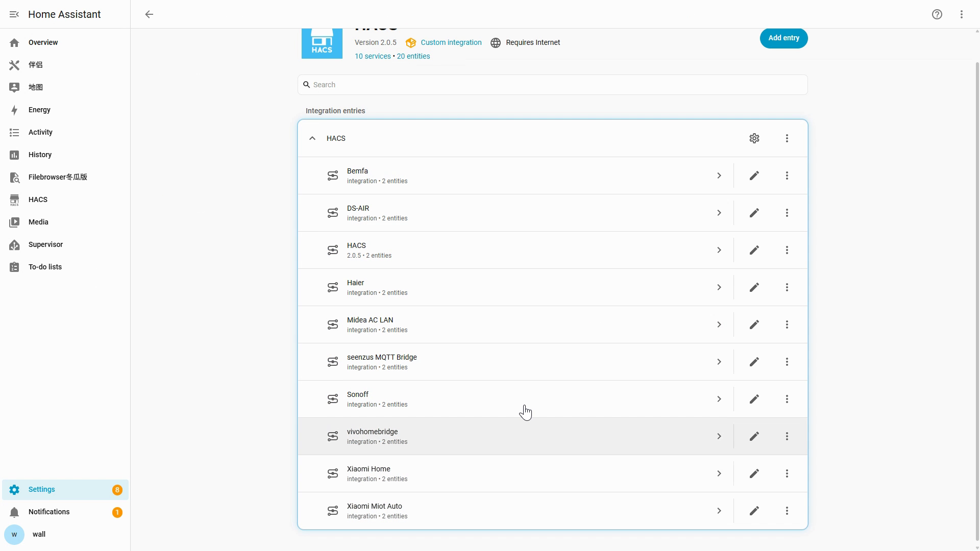
Task: Expand the Bemfa row chevron
Action: tap(719, 176)
